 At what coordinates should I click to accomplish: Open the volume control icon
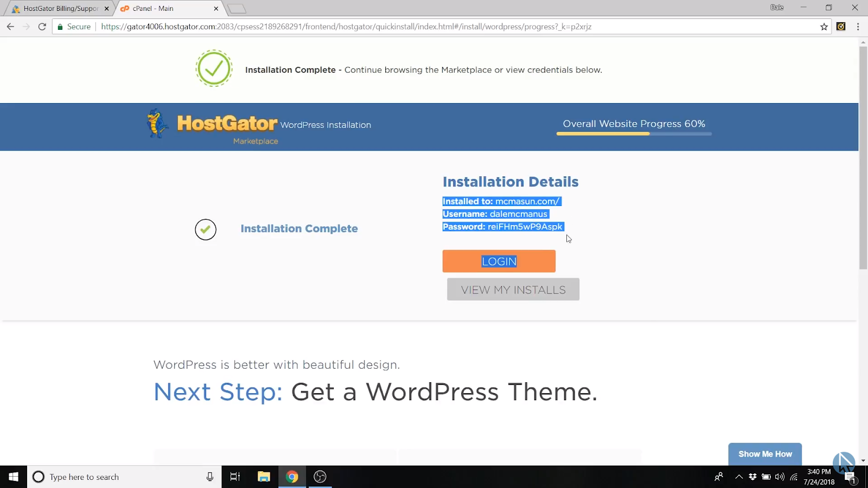(780, 477)
